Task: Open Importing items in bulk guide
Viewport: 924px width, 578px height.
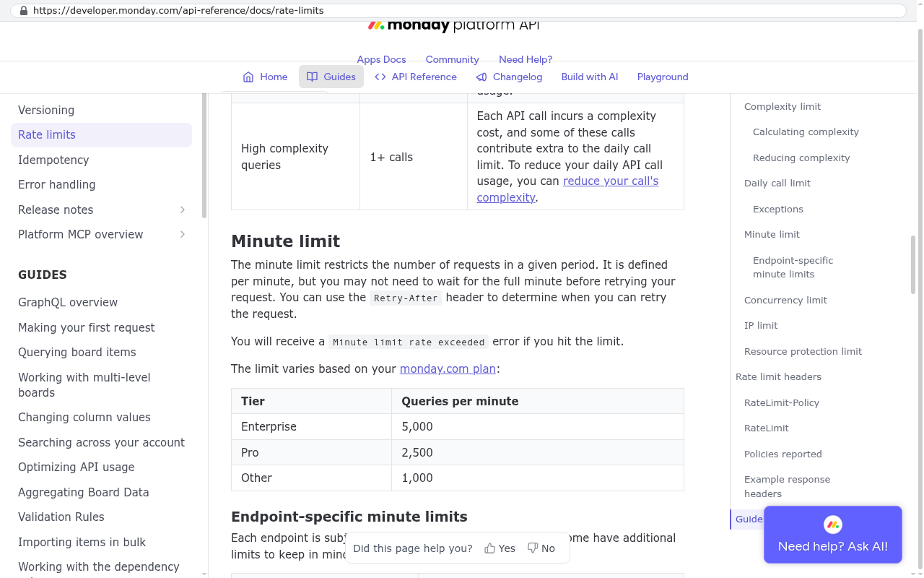Action: [82, 543]
